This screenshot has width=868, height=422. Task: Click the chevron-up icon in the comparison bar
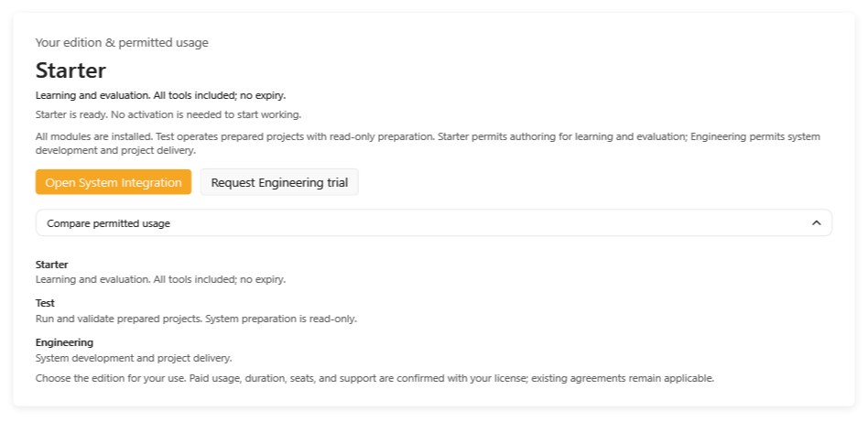[x=816, y=222]
